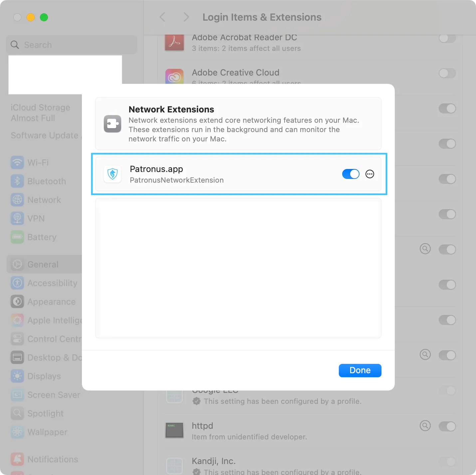The image size is (476, 475).
Task: Toggle the Adobe Acrobat Reader DC switch
Action: 447,38
